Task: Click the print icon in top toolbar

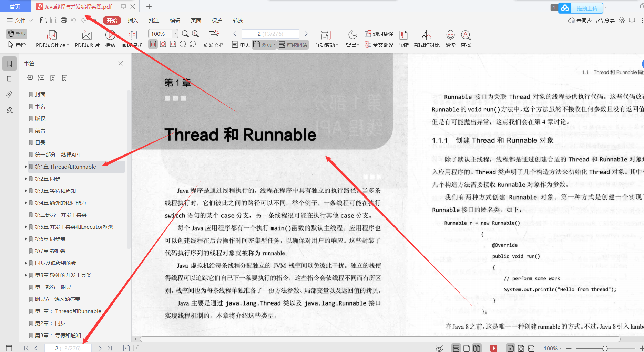Action: (64, 20)
